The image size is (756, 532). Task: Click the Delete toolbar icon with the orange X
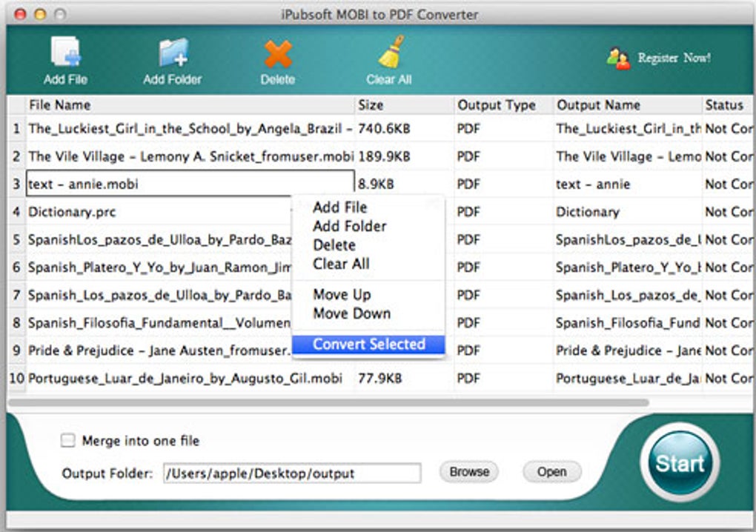[278, 53]
